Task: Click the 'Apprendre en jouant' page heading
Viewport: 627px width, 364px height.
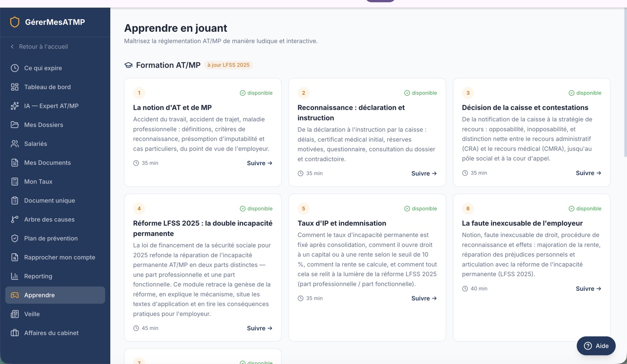Action: 176,28
